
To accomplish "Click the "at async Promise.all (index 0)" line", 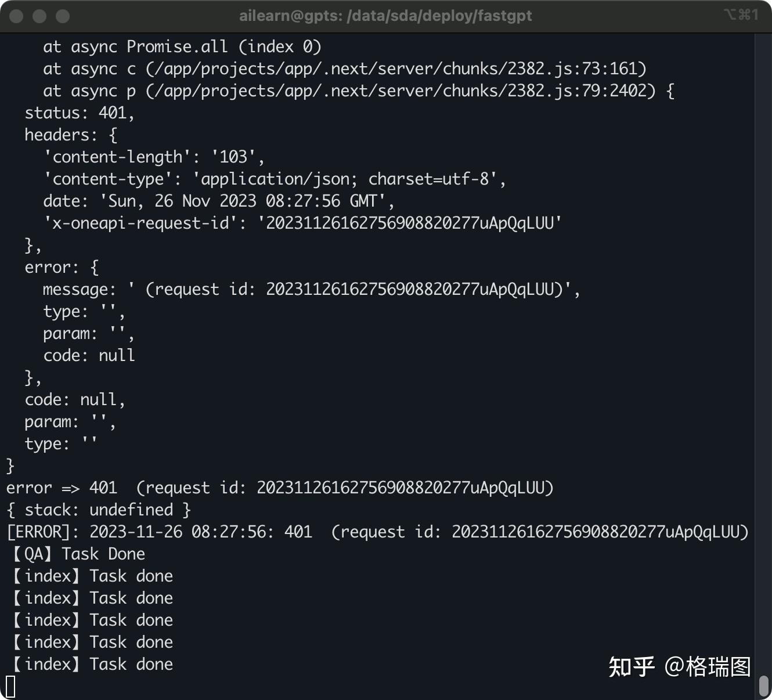I will [182, 46].
